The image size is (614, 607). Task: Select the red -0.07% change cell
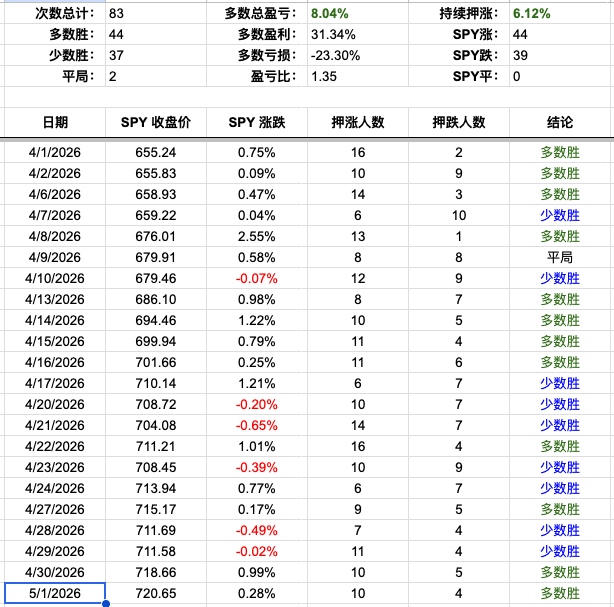[x=257, y=278]
